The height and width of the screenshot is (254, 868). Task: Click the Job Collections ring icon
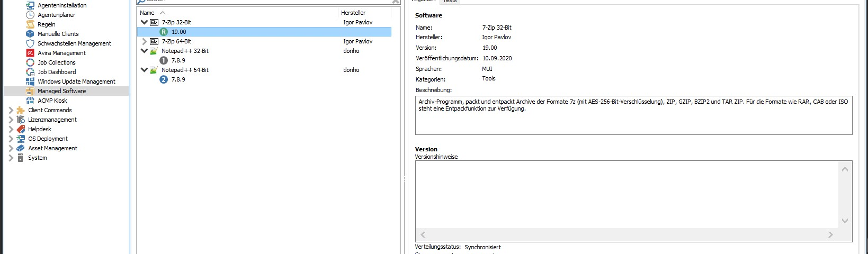30,62
